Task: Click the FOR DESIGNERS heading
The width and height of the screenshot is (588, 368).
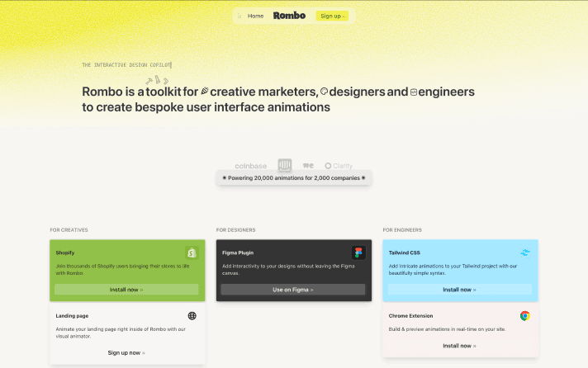Action: 236,230
